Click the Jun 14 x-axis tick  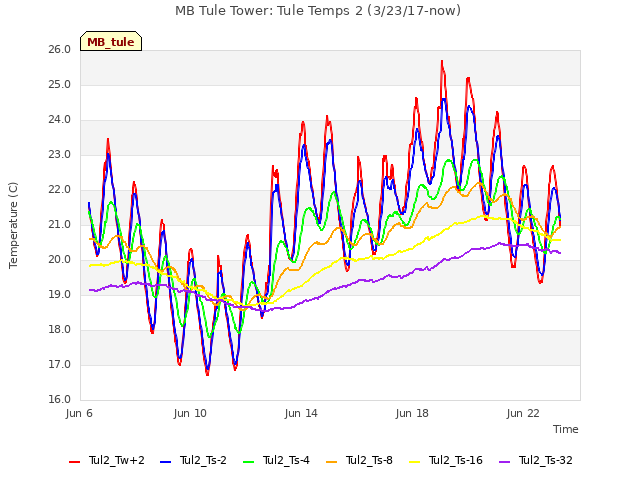point(301,413)
